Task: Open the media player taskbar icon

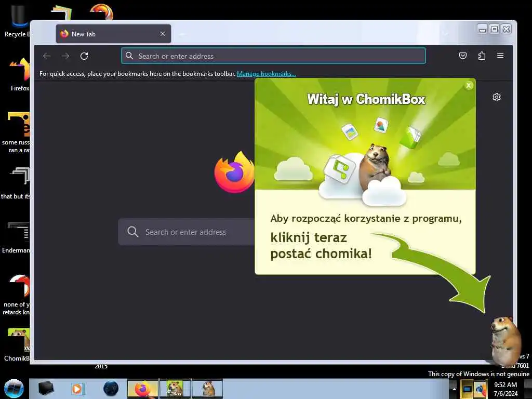Action: (x=77, y=389)
